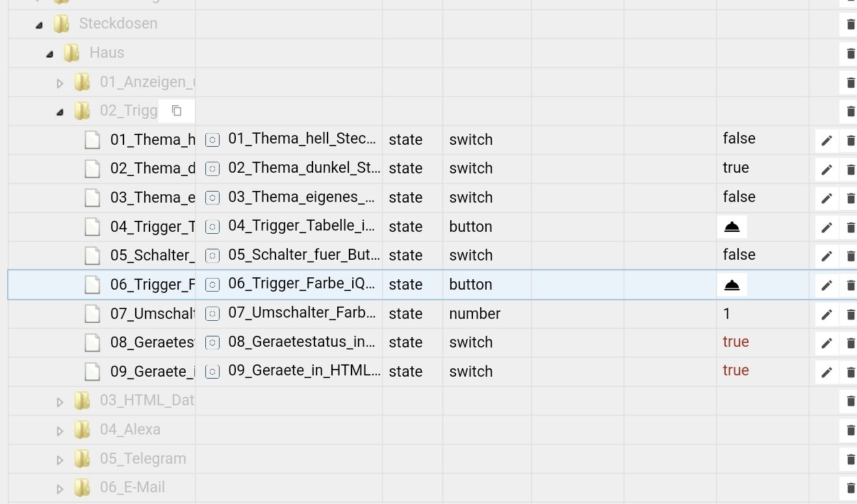This screenshot has width=857, height=504.
Task: Edit the 03_Thema_eigenes row with its pencil icon
Action: tap(826, 198)
